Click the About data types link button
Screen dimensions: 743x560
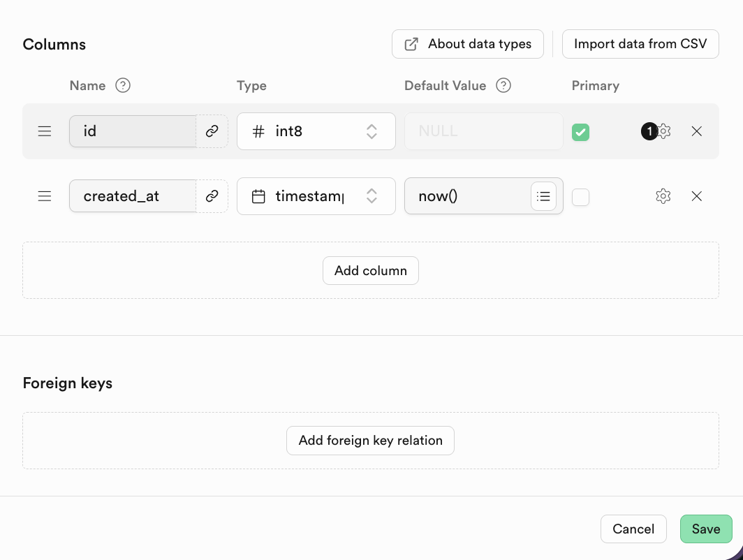click(x=468, y=44)
